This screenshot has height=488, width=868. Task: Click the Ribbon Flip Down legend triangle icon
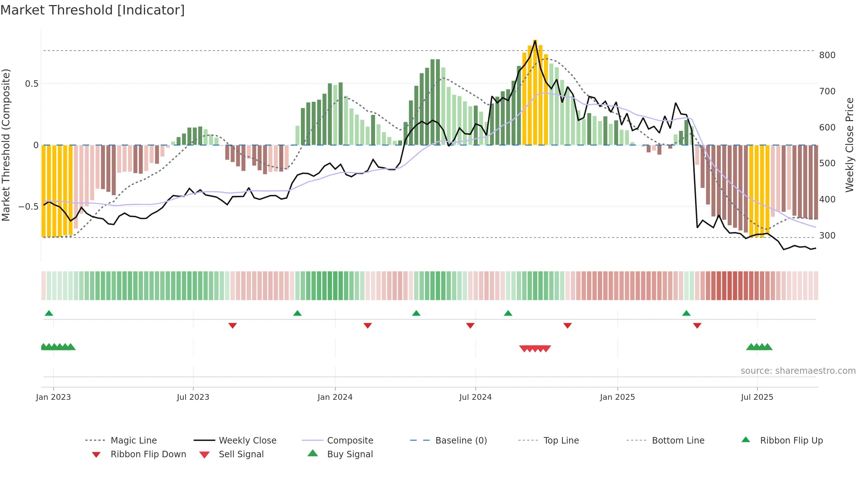coord(96,455)
